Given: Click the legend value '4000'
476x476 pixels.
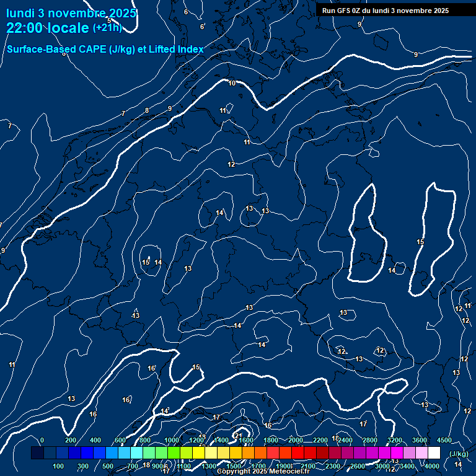Looking at the screenshot, I should 431,466.
